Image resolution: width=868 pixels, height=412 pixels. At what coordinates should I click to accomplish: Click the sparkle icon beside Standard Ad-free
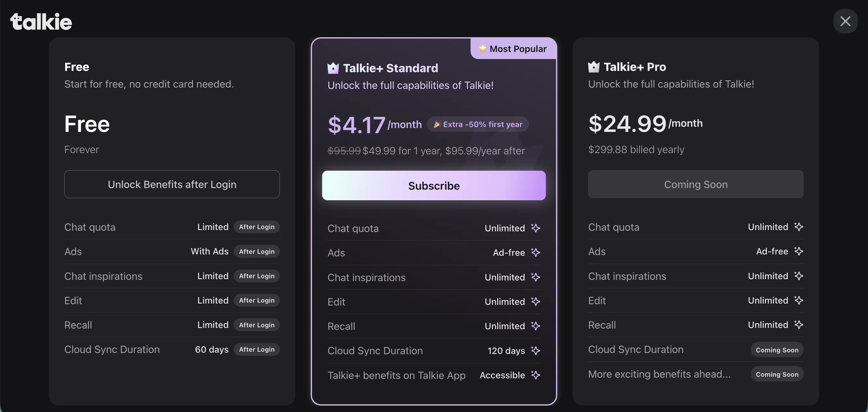(x=535, y=252)
